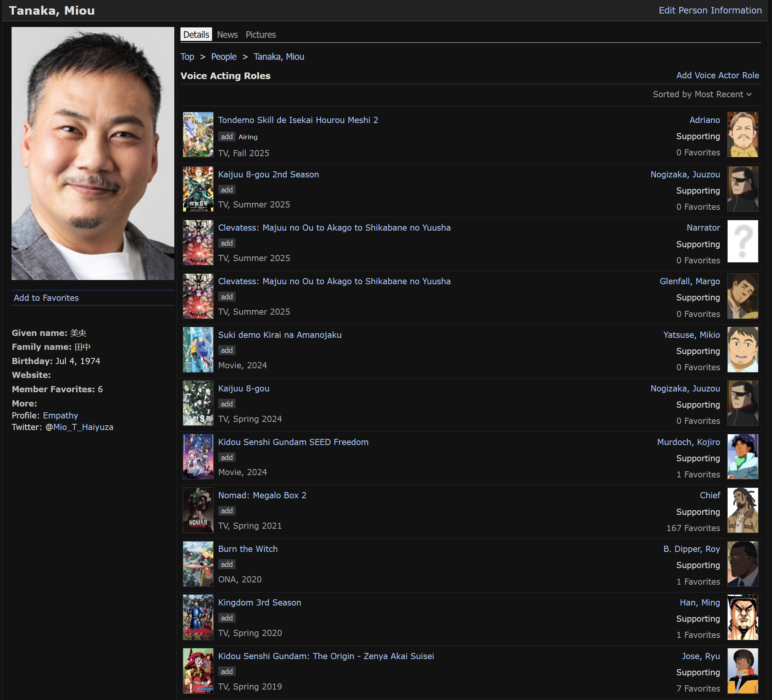Switch to the Pictures tab
The image size is (772, 700).
(261, 35)
